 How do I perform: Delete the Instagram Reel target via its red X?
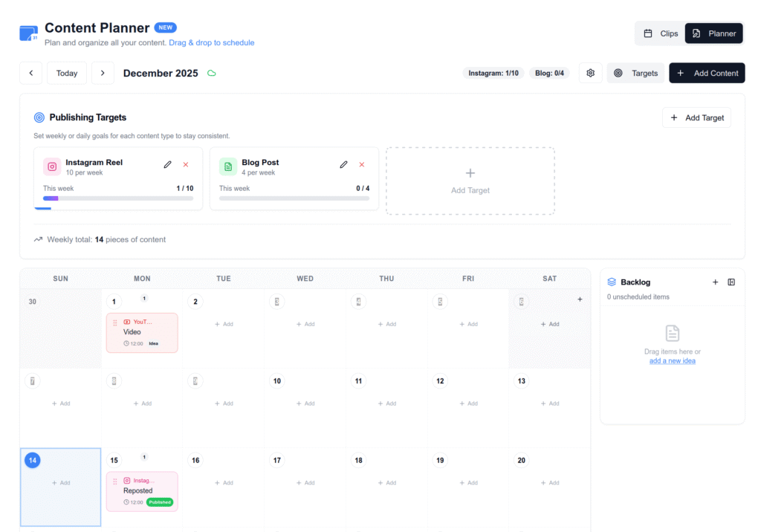185,164
